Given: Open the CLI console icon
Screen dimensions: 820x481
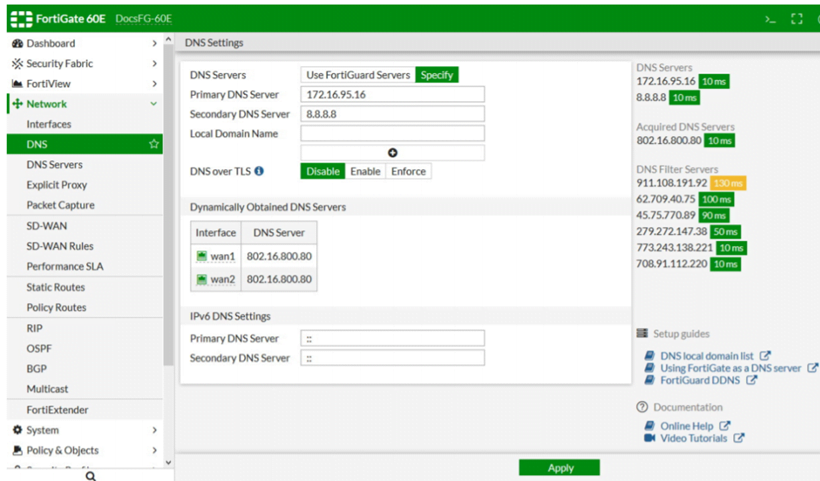Looking at the screenshot, I should coord(771,18).
